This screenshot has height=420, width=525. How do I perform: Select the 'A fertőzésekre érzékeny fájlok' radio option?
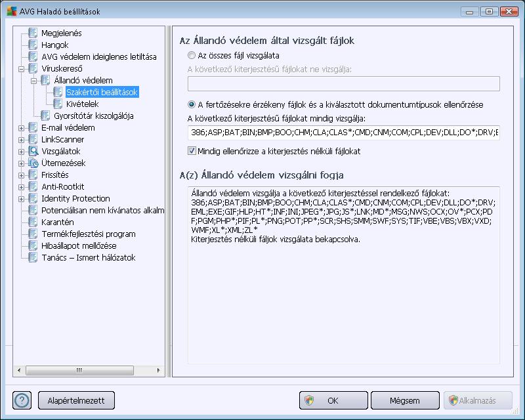click(x=192, y=104)
